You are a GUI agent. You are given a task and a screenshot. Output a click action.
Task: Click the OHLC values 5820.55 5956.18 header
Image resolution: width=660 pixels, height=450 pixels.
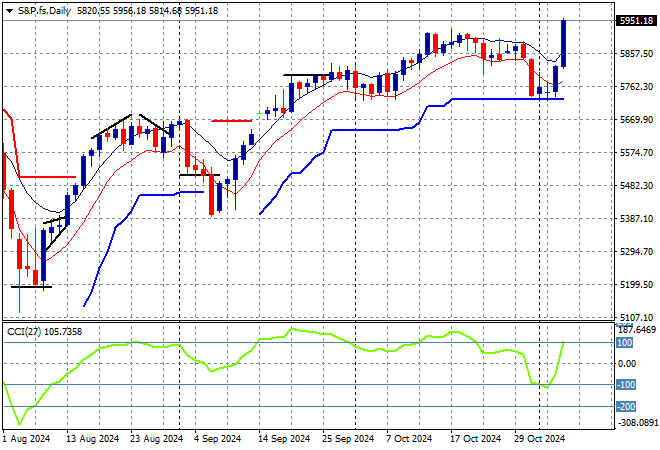coord(112,11)
